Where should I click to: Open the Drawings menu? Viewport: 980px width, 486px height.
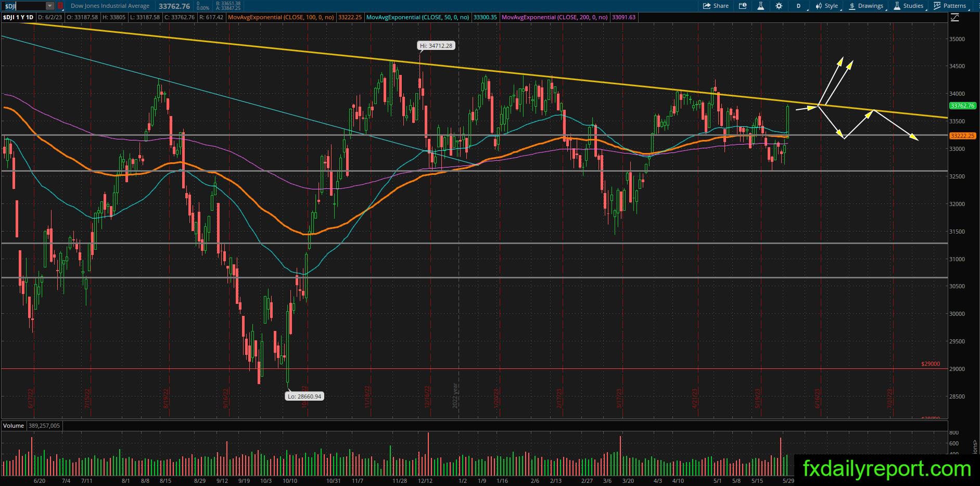click(866, 6)
